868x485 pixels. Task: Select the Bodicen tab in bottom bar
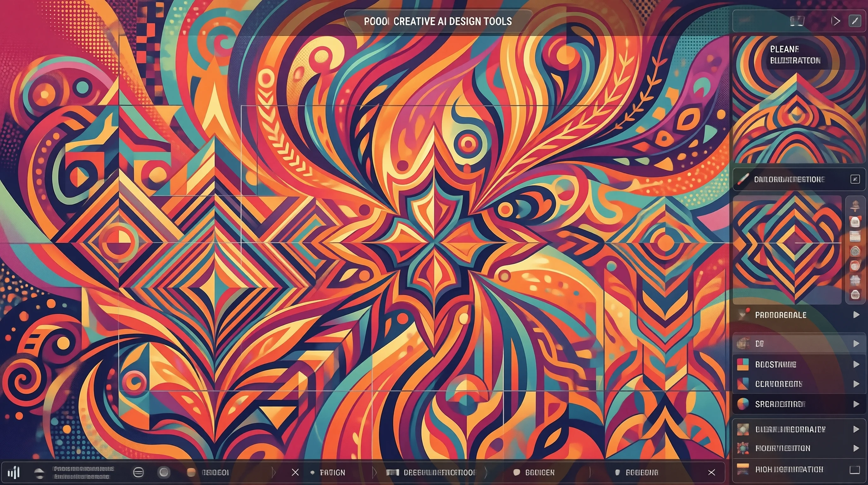coord(540,472)
